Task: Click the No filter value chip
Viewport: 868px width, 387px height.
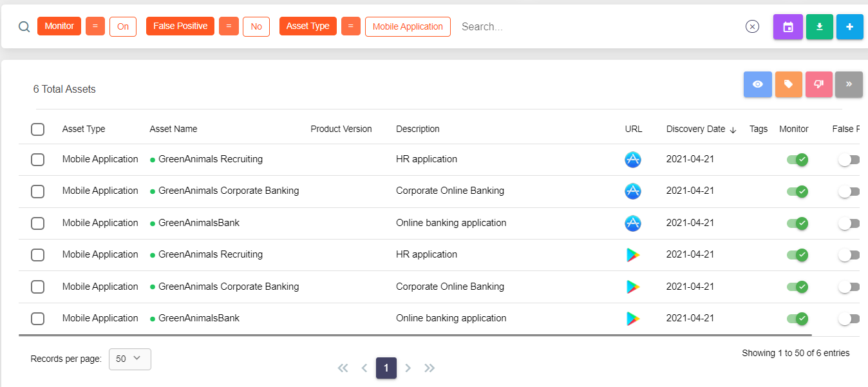Action: pyautogui.click(x=256, y=26)
